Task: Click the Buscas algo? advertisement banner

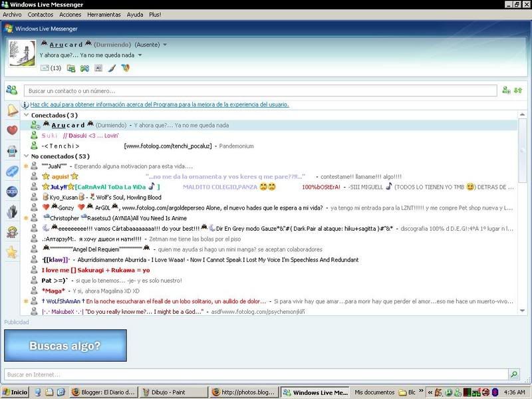Action: click(65, 345)
